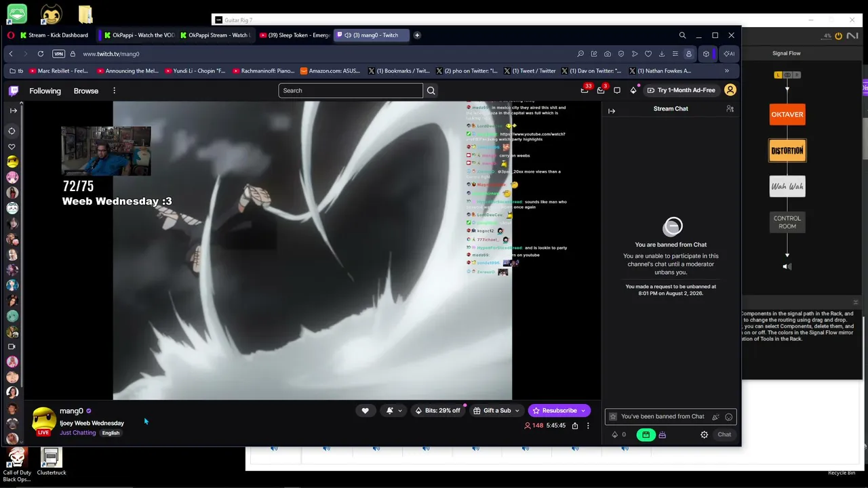Toggle follow with the heart button below the stream
This screenshot has width=868, height=488.
point(365,410)
